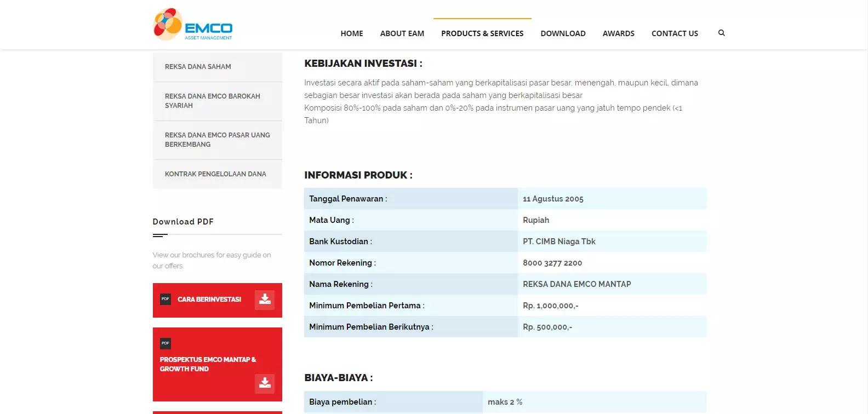The width and height of the screenshot is (868, 414).
Task: Click KEBIJAKAN INVESTASI heading
Action: (x=363, y=64)
